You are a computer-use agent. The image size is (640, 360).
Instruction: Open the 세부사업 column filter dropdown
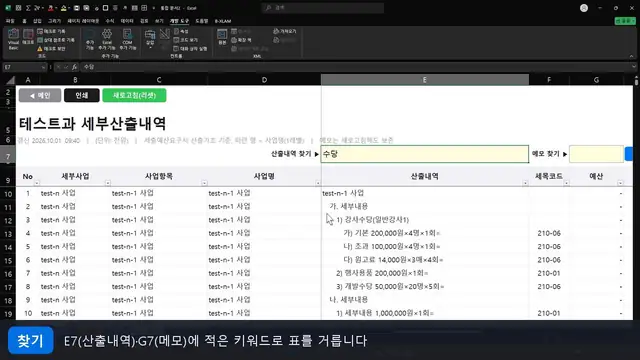pyautogui.click(x=108, y=183)
